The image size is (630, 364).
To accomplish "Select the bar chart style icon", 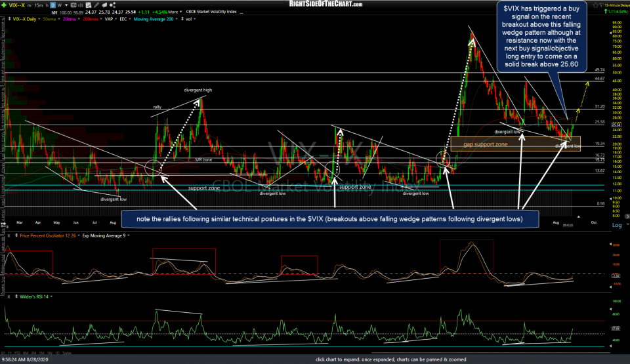I will [80, 5].
